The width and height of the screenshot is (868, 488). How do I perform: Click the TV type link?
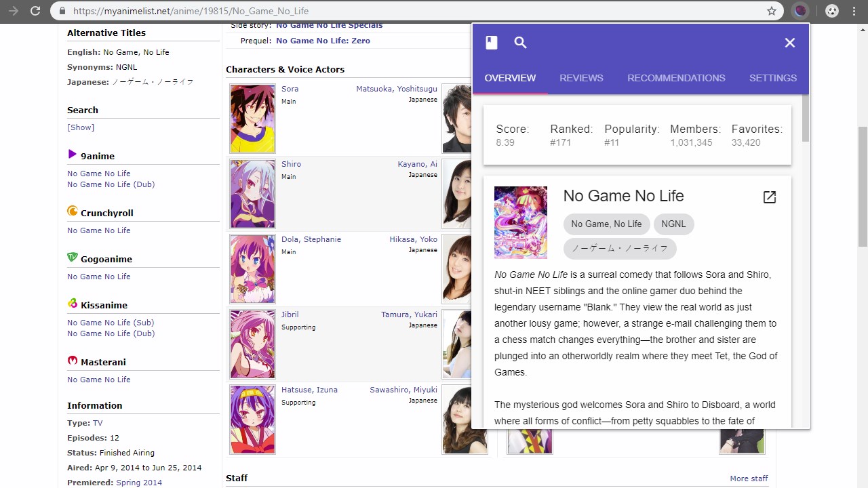[98, 423]
